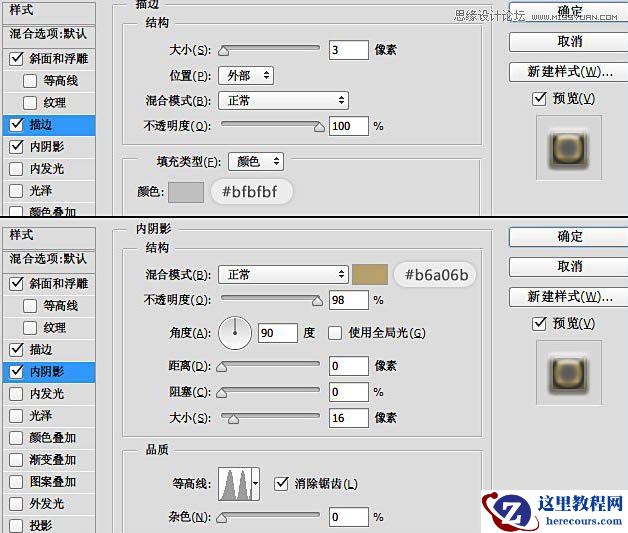
Task: Select 内发光 entry in bottom list
Action: click(46, 394)
